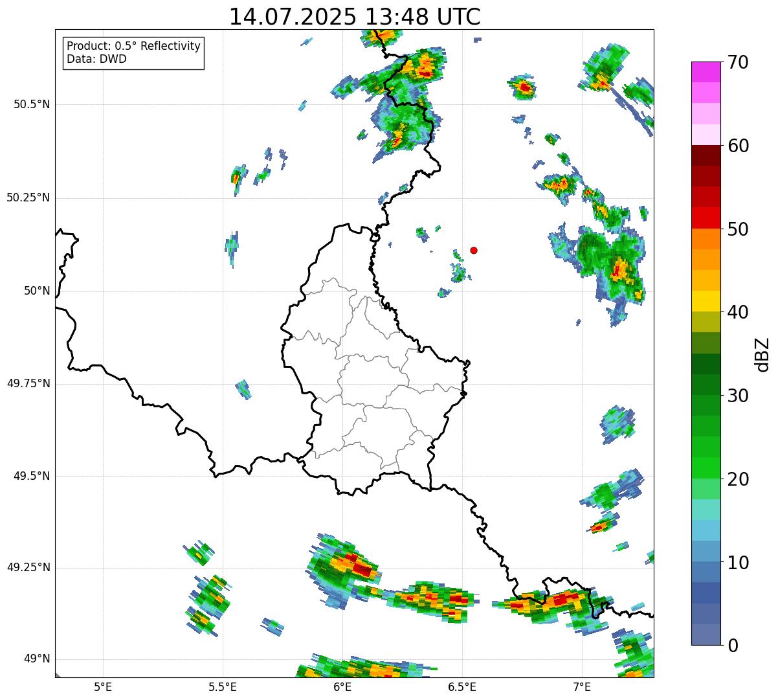Screen dimensions: 778x700
Task: Click the latitude label 50.5°N
Action: pos(32,104)
